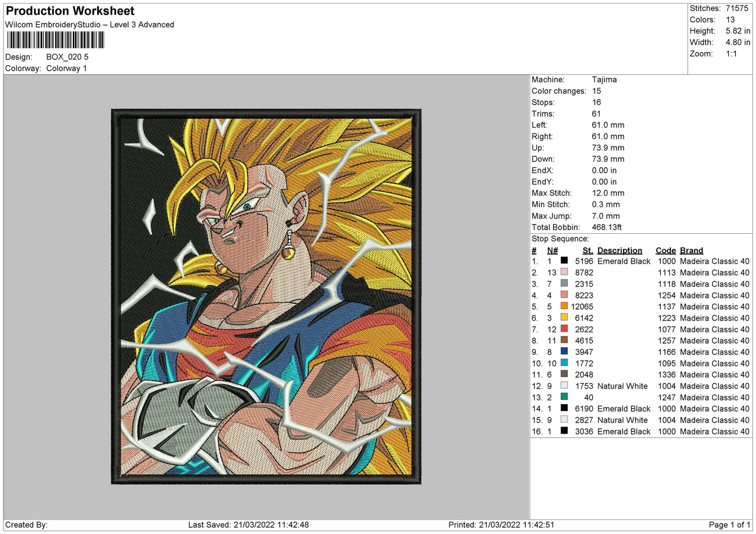The height and width of the screenshot is (534, 756).
Task: Click the dark taupe swatch in row 11
Action: (564, 374)
